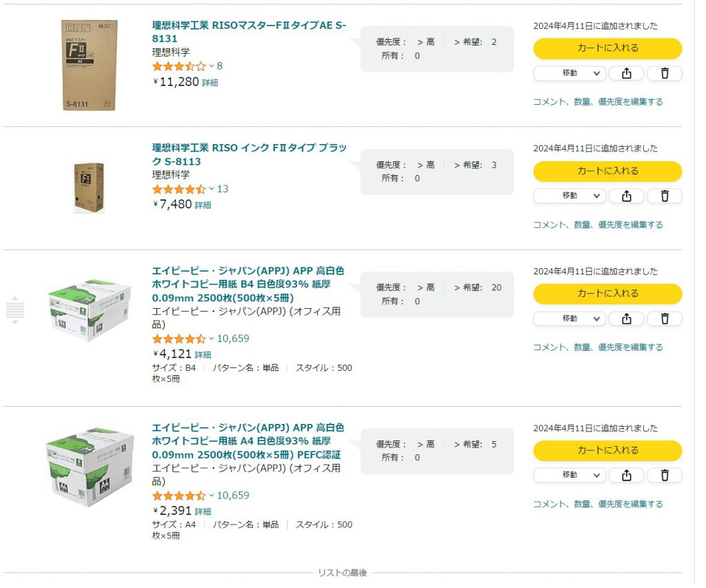Open the 8 reviews count for S-8131
The image size is (706, 588).
click(x=220, y=66)
